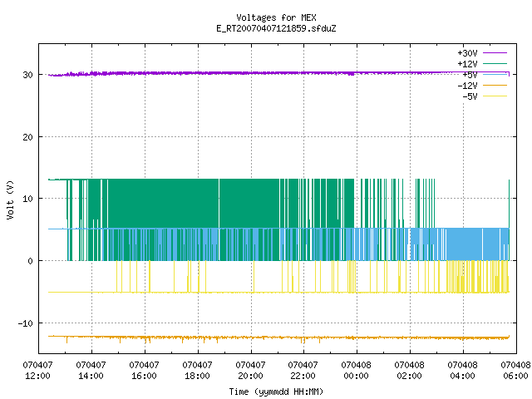Click the y-axis tick value -10

(26, 323)
